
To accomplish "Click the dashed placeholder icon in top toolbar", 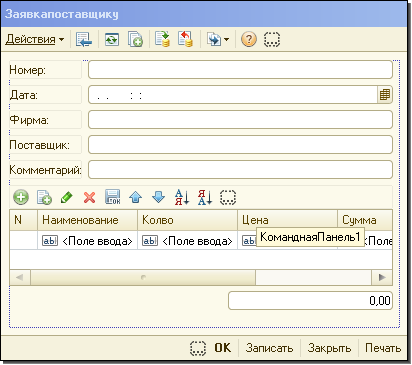I will tap(272, 40).
